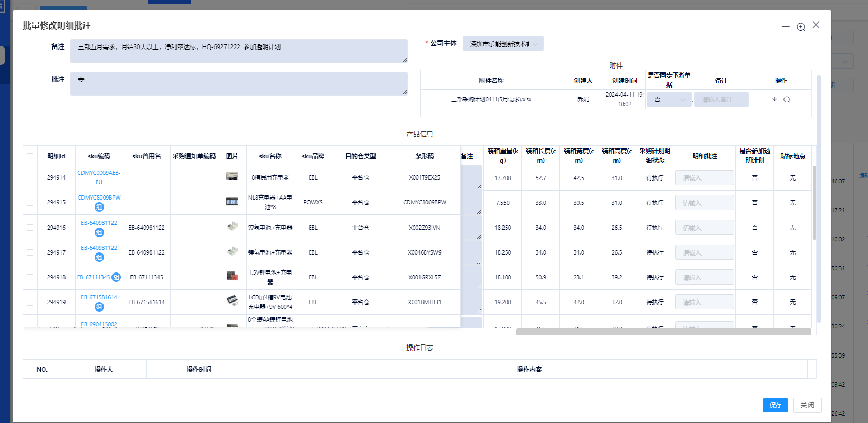The height and width of the screenshot is (423, 868).
Task: Open SKU link CDMYC0009AEB-EU
Action: 99,177
